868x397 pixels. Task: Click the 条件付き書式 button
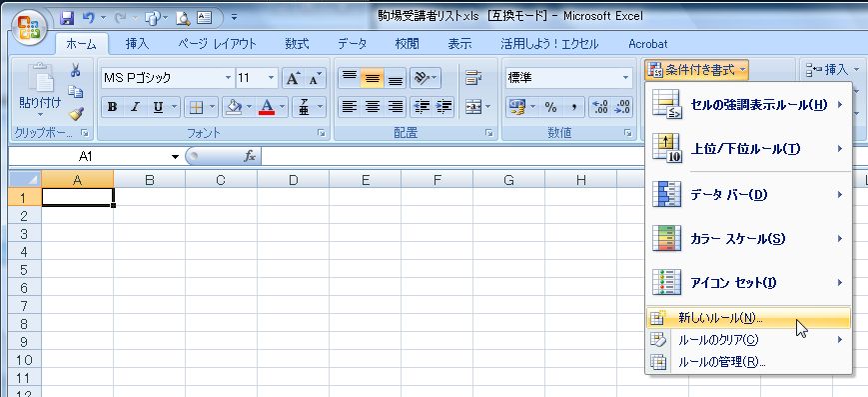697,70
